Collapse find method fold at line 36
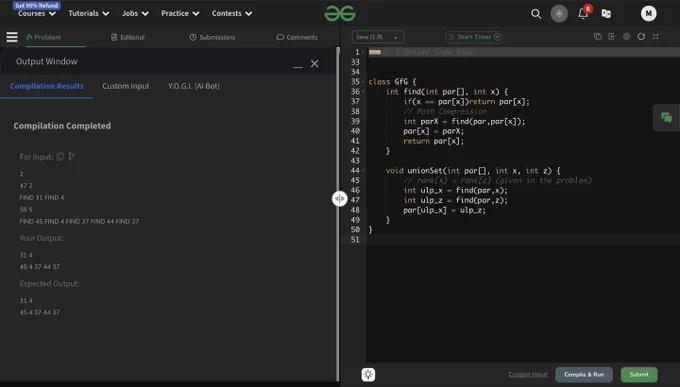Image resolution: width=680 pixels, height=387 pixels. (363, 92)
